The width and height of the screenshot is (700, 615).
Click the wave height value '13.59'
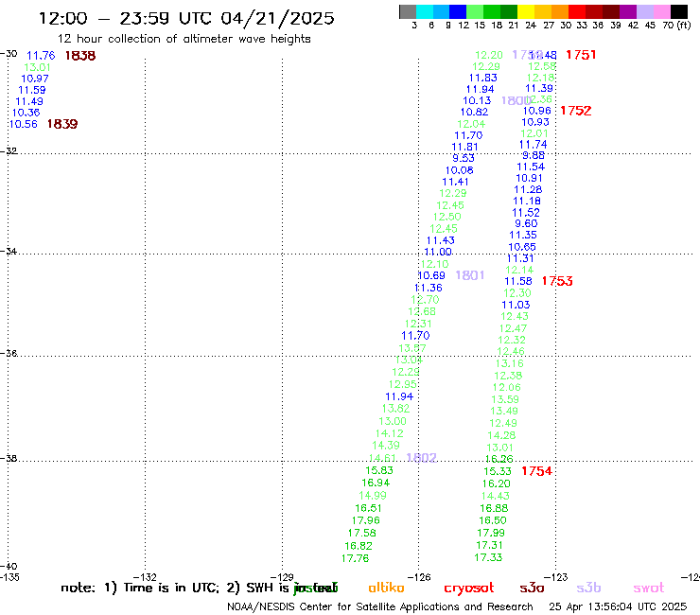click(505, 399)
